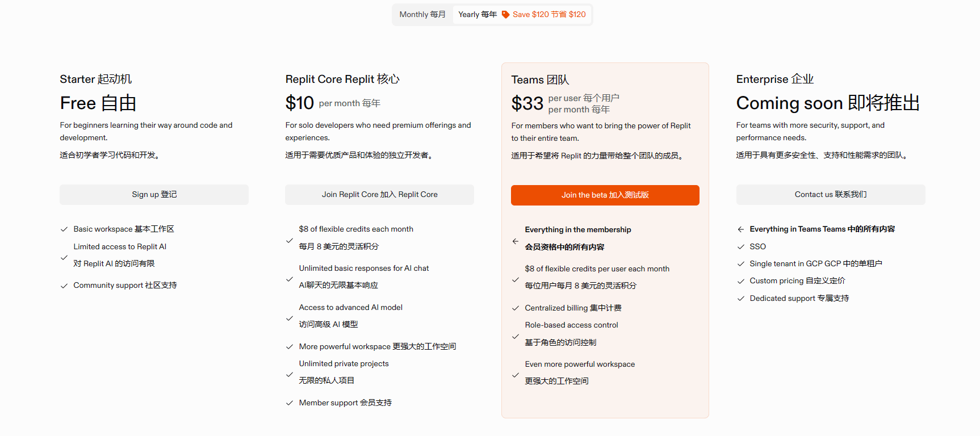
Task: Click checkmark next to Member support
Action: point(290,403)
